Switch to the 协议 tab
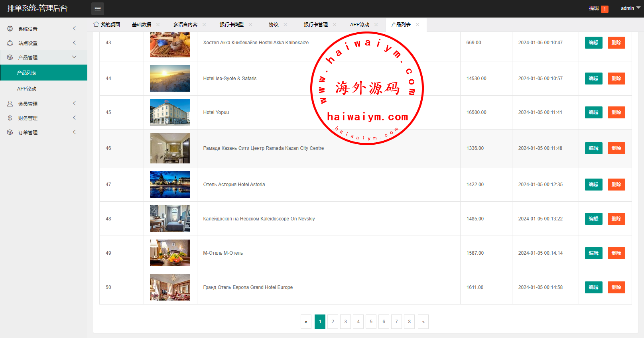This screenshot has width=644, height=338. 274,25
